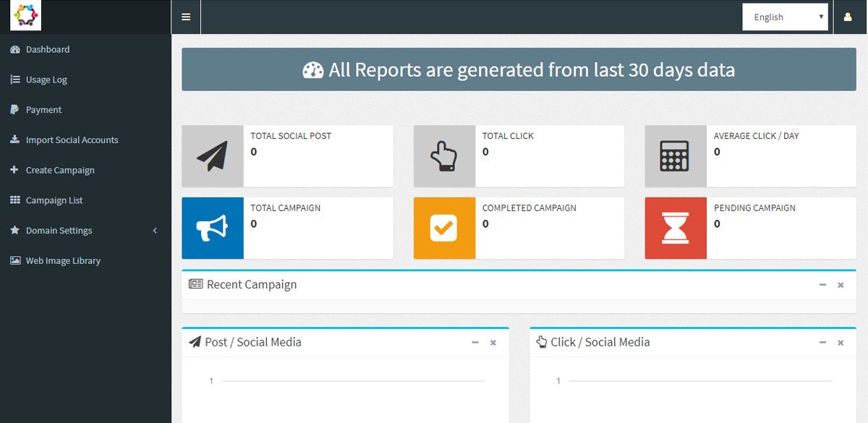The width and height of the screenshot is (868, 423).
Task: Click the Total Campaign megaphone tile icon
Action: [x=213, y=228]
